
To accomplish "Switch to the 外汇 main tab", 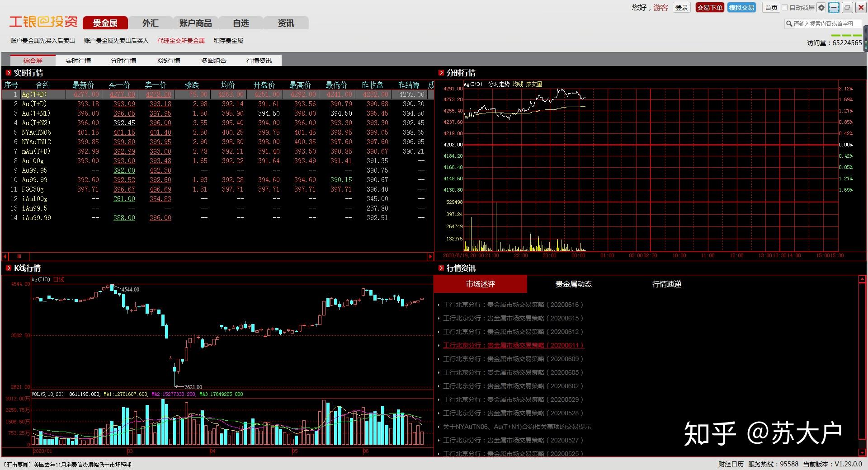I will 151,23.
